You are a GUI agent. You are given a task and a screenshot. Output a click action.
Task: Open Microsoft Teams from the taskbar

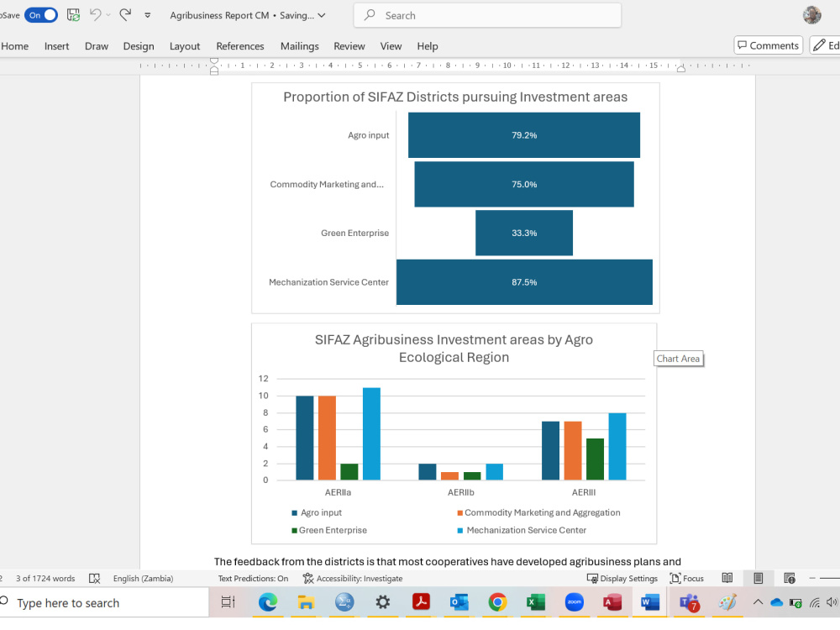coord(690,602)
